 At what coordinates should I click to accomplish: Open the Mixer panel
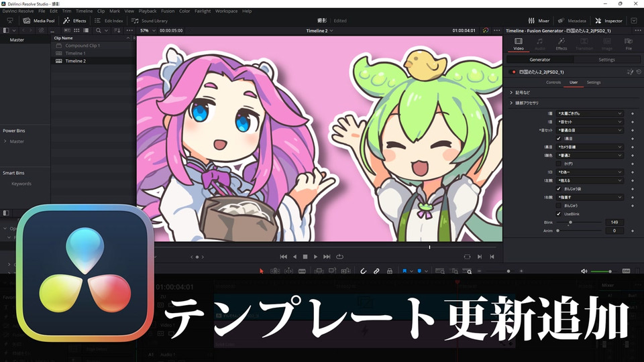(539, 21)
